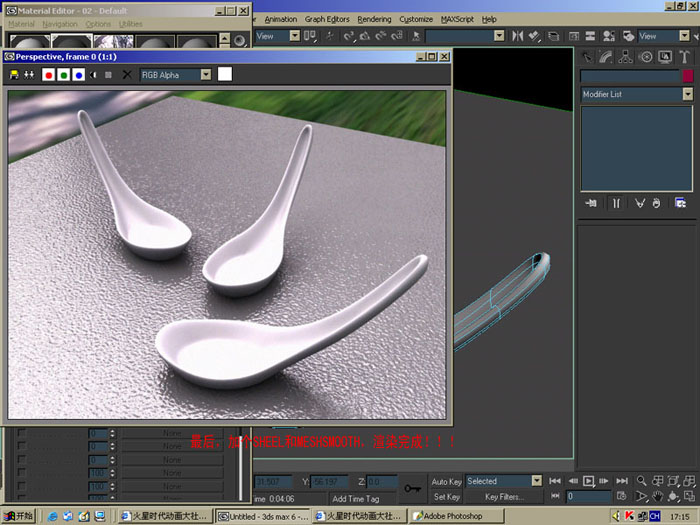700x525 pixels.
Task: Open the Render Scene dialog
Action: point(629,36)
